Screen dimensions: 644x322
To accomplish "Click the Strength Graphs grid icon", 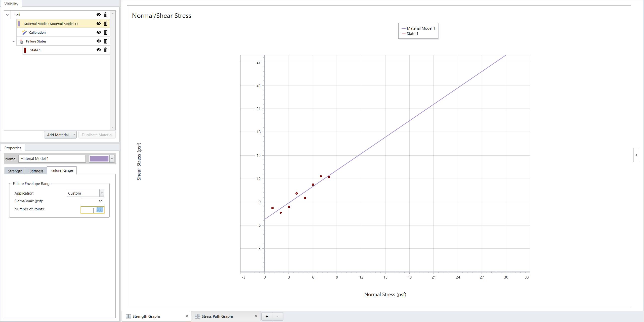I will pyautogui.click(x=128, y=316).
